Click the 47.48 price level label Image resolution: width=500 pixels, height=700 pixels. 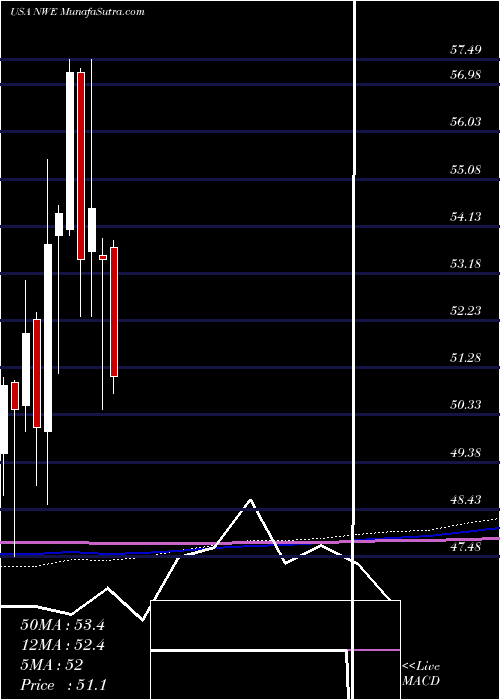pos(466,546)
